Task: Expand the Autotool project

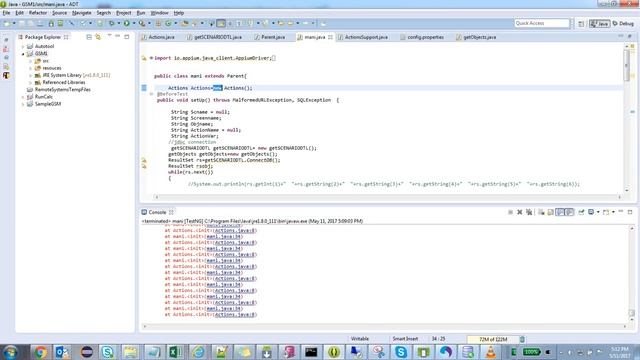Action: (23, 47)
